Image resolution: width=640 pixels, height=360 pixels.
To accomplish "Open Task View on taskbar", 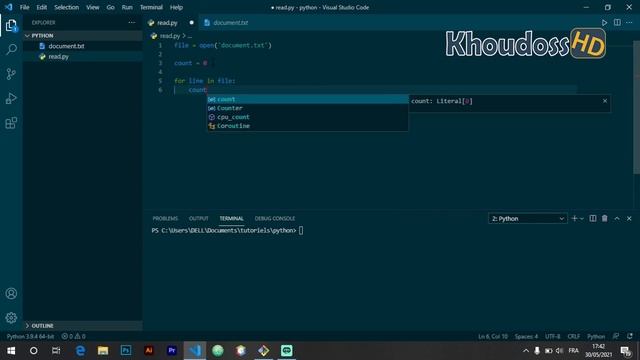I will 56,351.
